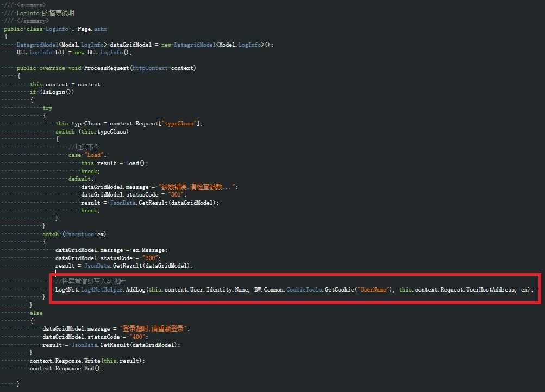Click the string '登录超时,请重新登录'
545x392 pixels.
[x=153, y=328]
